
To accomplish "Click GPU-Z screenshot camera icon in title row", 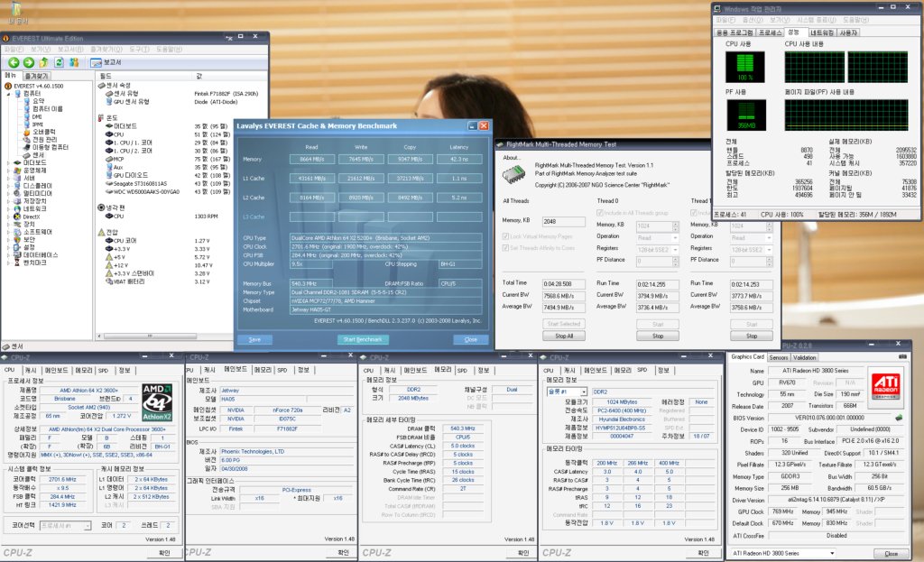I will [902, 357].
